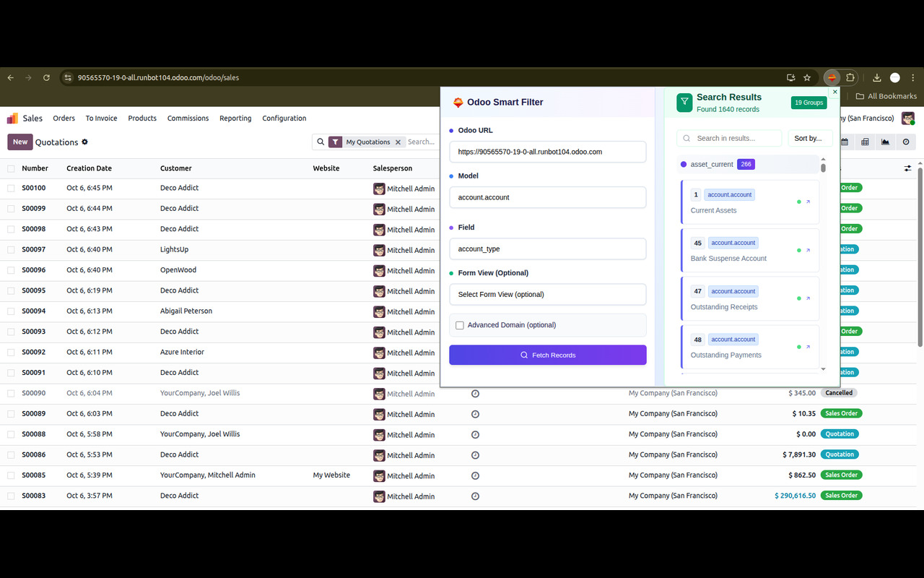Sort by Creation Date column header
The image size is (924, 578).
[90, 168]
